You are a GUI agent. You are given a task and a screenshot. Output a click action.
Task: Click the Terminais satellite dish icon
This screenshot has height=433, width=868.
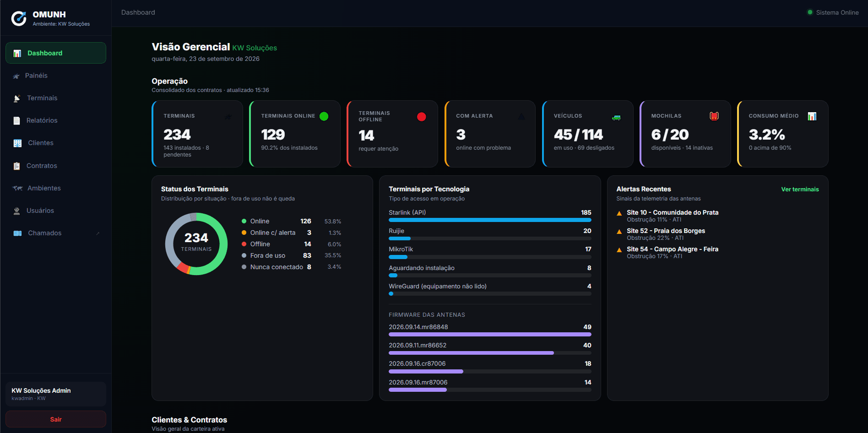[x=17, y=98]
